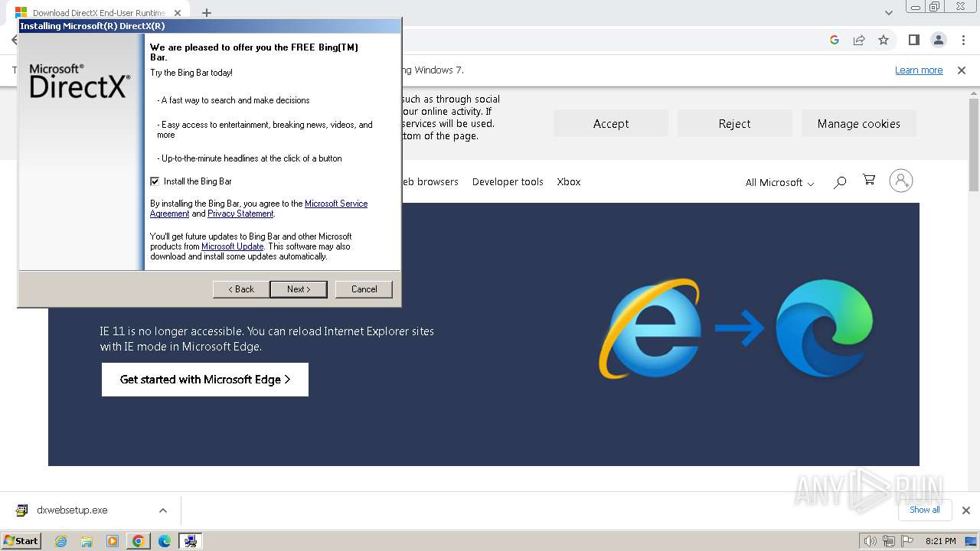Click the search magnifier icon on the site
Image resolution: width=980 pixels, height=551 pixels.
(840, 181)
